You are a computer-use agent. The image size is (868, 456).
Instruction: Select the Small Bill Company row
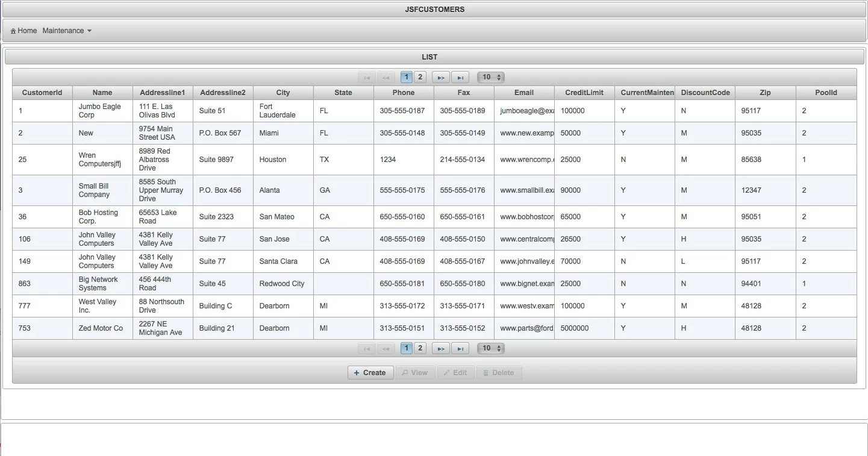434,190
